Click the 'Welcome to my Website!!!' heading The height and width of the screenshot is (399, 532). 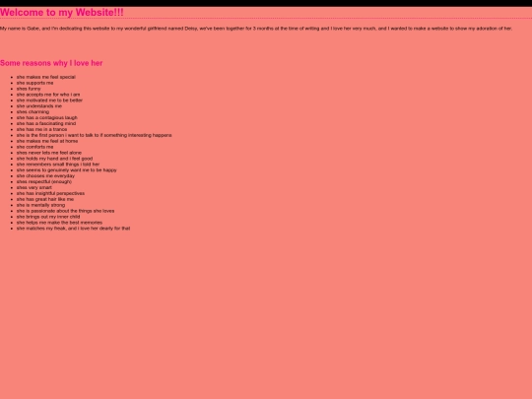62,12
